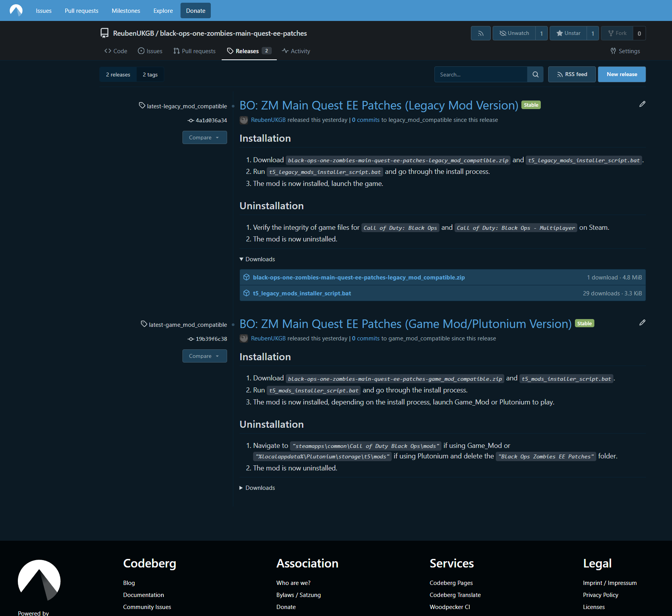Edit the Game Mod/Plutonium release via pencil
The width and height of the screenshot is (672, 616).
pos(642,323)
